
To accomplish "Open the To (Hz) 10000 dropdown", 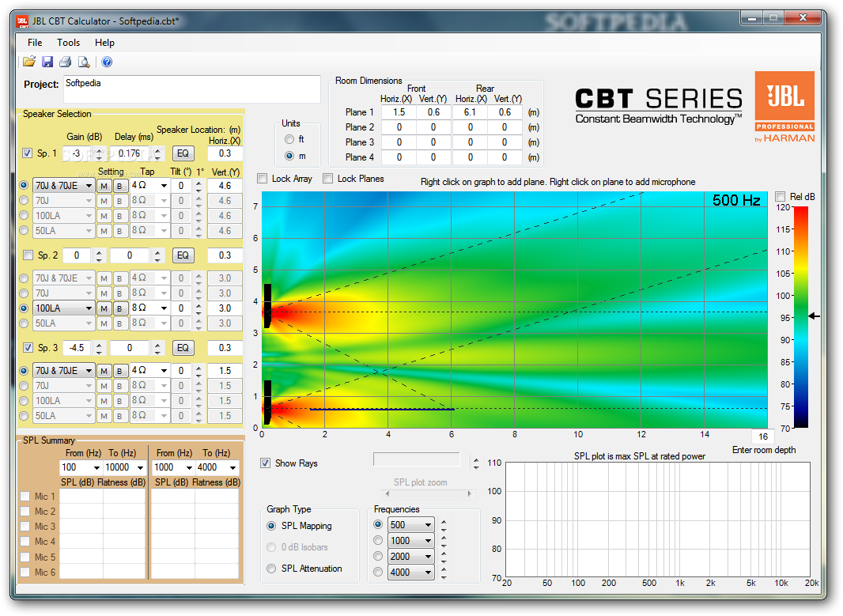I will tap(140, 467).
